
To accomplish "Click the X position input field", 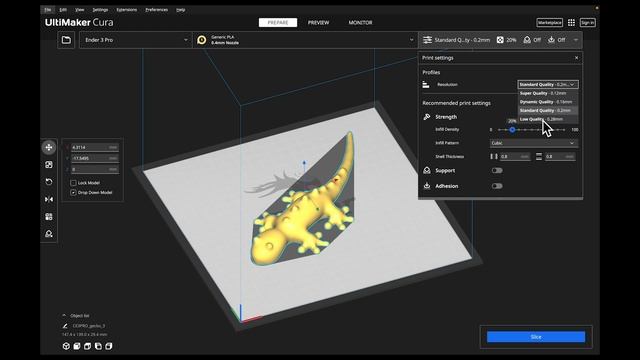I will point(95,147).
